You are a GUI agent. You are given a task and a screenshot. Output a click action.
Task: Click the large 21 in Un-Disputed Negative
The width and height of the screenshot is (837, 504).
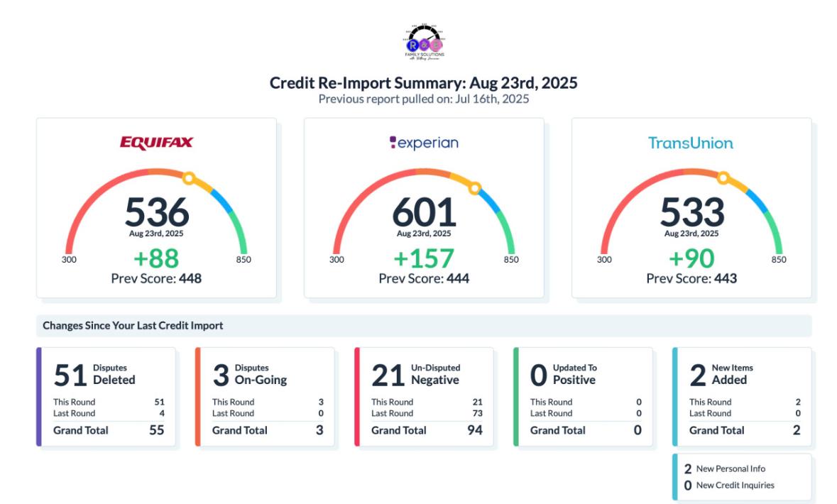coord(388,376)
